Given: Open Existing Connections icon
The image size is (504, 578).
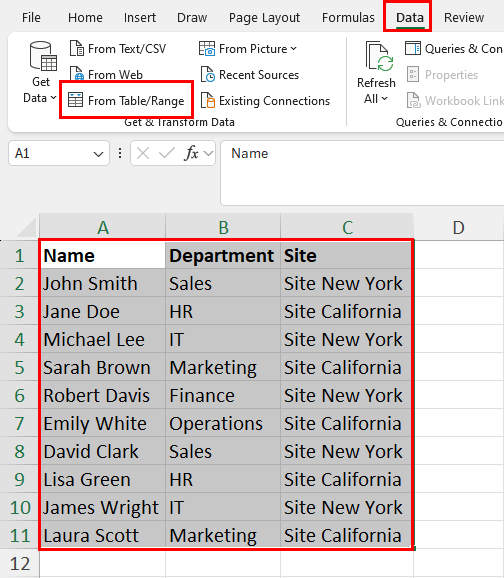Looking at the screenshot, I should click(208, 101).
